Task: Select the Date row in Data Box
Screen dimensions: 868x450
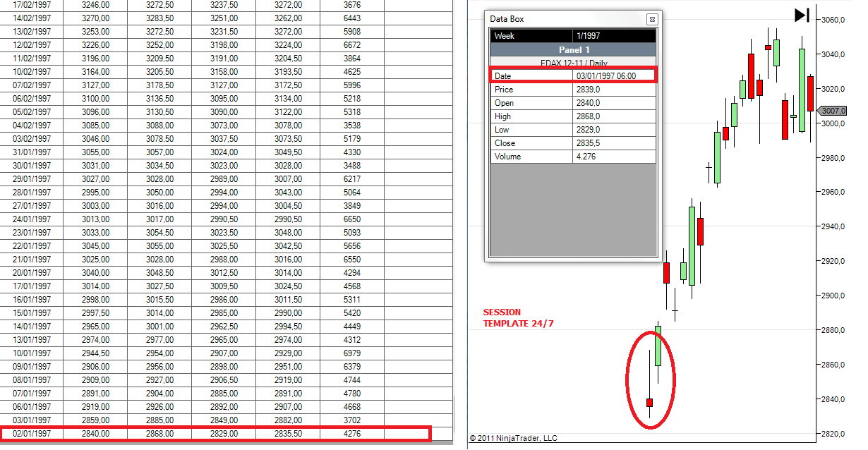Action: pos(574,75)
